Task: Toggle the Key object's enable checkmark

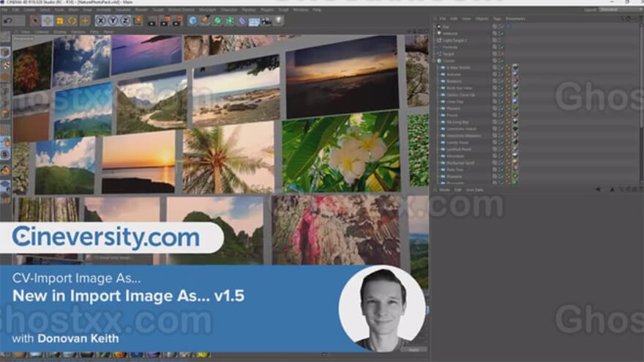Action: [x=501, y=26]
